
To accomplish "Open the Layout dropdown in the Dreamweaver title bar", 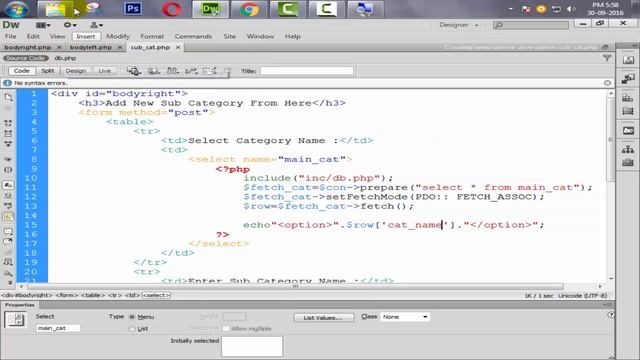I will [43, 25].
